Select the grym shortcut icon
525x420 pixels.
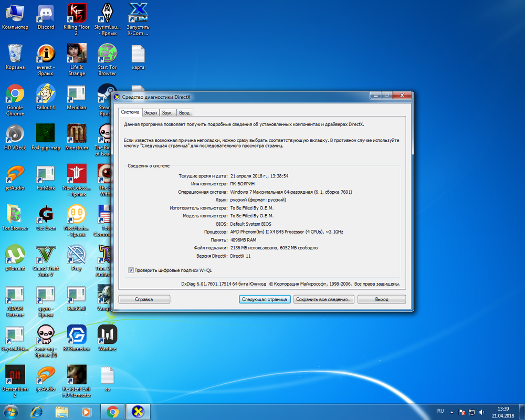pos(46,301)
